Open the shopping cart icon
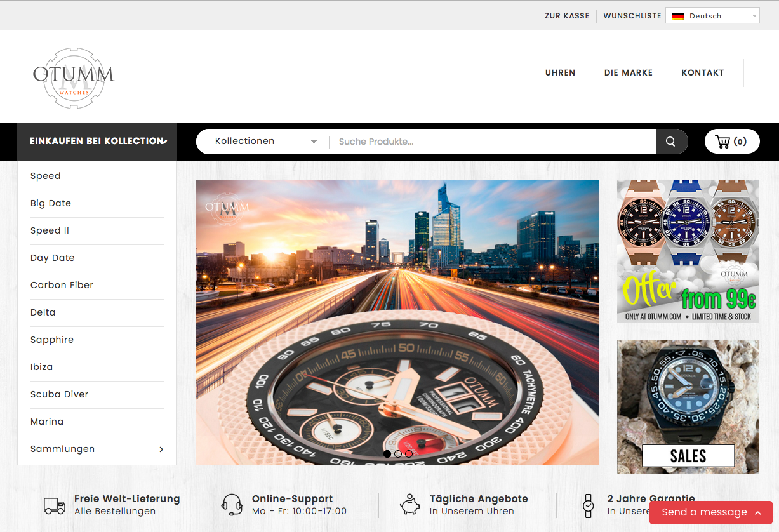Viewport: 779px width, 532px height. click(722, 142)
